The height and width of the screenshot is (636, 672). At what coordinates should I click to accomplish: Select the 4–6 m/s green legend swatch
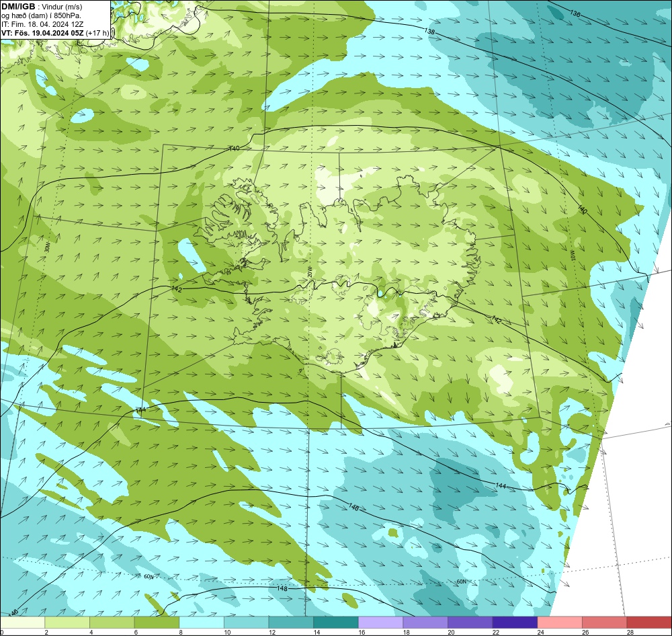point(112,622)
